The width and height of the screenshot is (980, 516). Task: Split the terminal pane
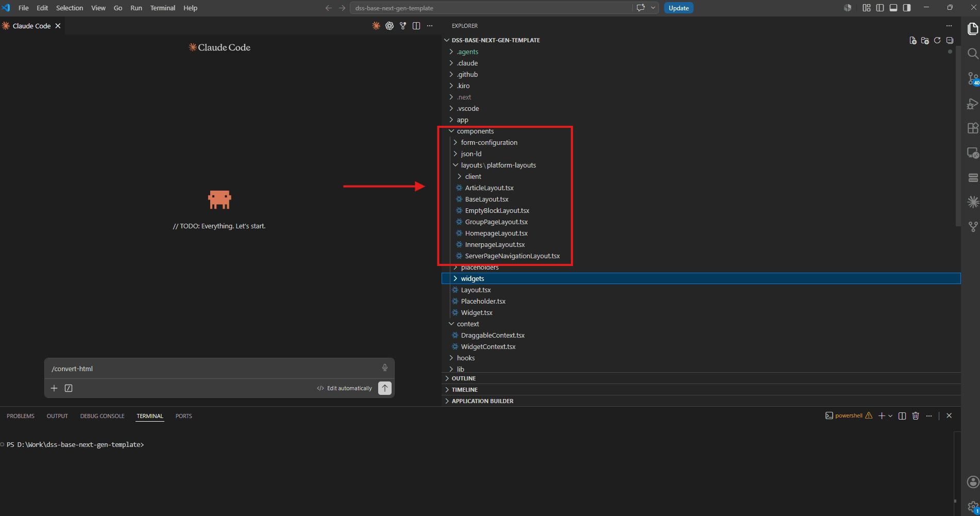tap(902, 415)
